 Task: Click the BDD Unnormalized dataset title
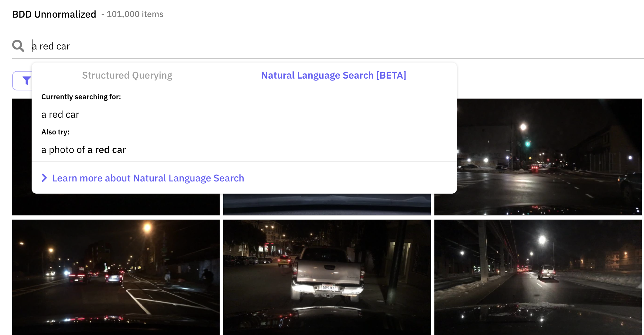click(54, 14)
